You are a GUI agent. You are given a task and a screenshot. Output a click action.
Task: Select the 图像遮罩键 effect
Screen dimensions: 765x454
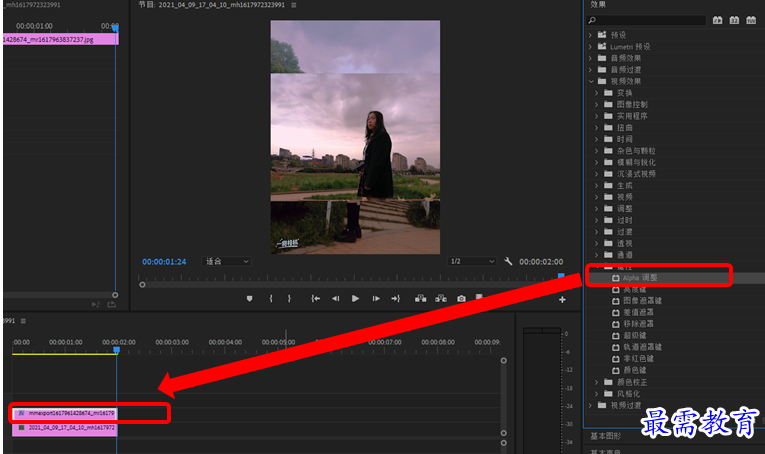(643, 301)
